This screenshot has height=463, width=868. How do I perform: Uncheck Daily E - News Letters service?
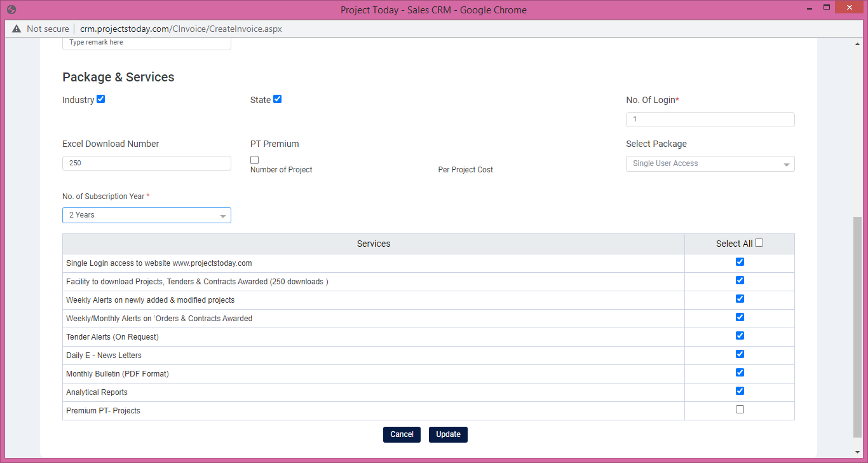pyautogui.click(x=740, y=354)
